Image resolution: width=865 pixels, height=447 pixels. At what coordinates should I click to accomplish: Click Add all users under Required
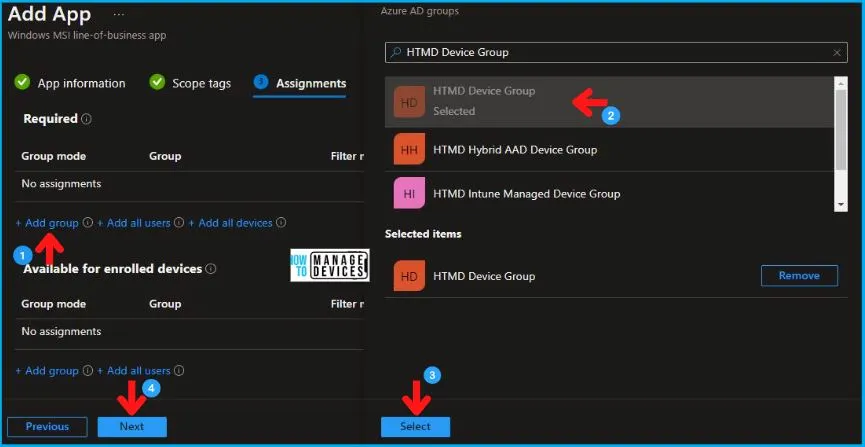134,223
